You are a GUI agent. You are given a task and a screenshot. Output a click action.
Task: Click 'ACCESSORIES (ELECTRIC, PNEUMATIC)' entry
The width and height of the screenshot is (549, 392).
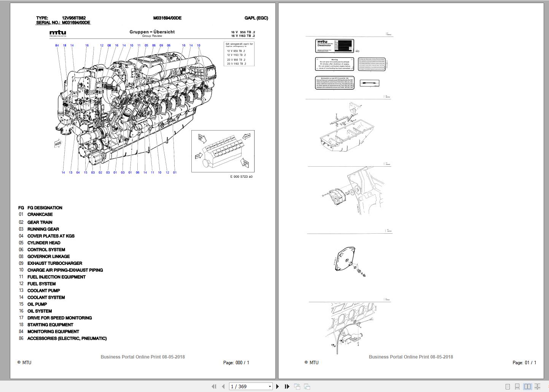pos(67,339)
